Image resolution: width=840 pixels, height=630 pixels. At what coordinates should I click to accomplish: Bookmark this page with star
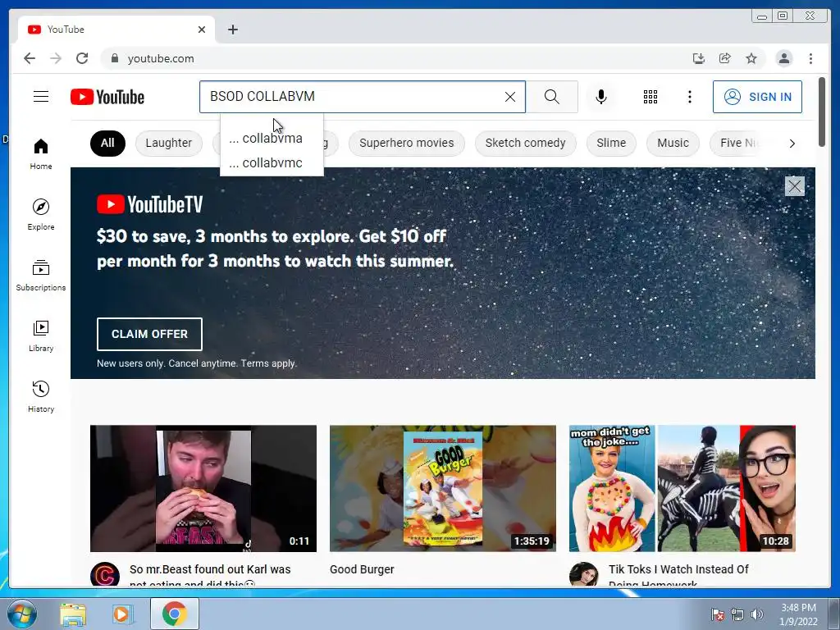pyautogui.click(x=751, y=58)
